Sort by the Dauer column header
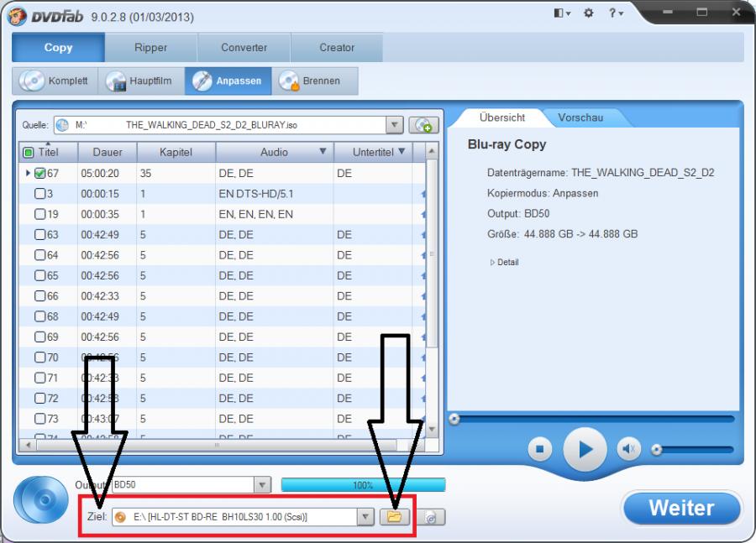Screen dimensions: 756x543 (x=107, y=152)
